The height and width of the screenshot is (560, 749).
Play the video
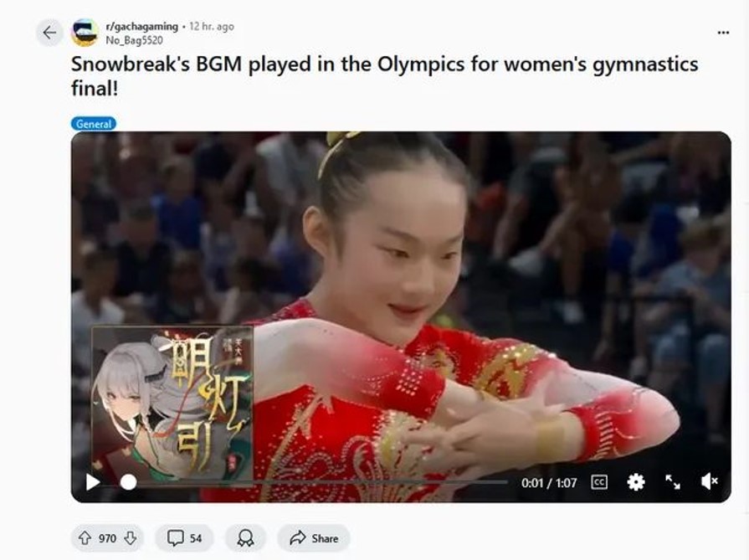click(93, 482)
